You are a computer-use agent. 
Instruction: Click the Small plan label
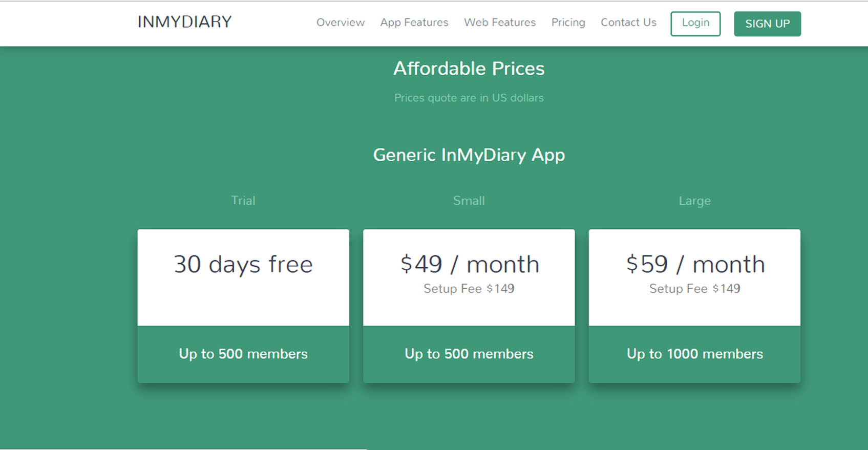[x=469, y=201]
